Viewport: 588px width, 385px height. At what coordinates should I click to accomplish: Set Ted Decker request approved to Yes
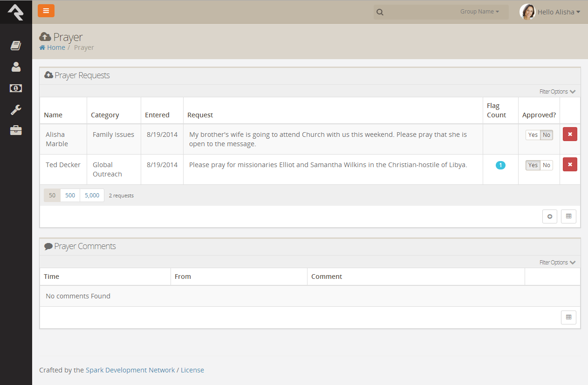pyautogui.click(x=533, y=165)
